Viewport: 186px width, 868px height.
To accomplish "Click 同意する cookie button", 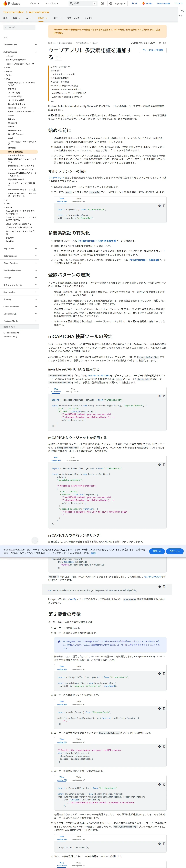I will 157,551.
